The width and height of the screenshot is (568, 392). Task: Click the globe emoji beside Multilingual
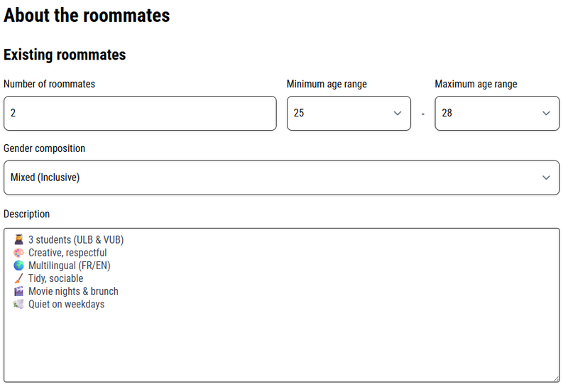[x=19, y=266]
